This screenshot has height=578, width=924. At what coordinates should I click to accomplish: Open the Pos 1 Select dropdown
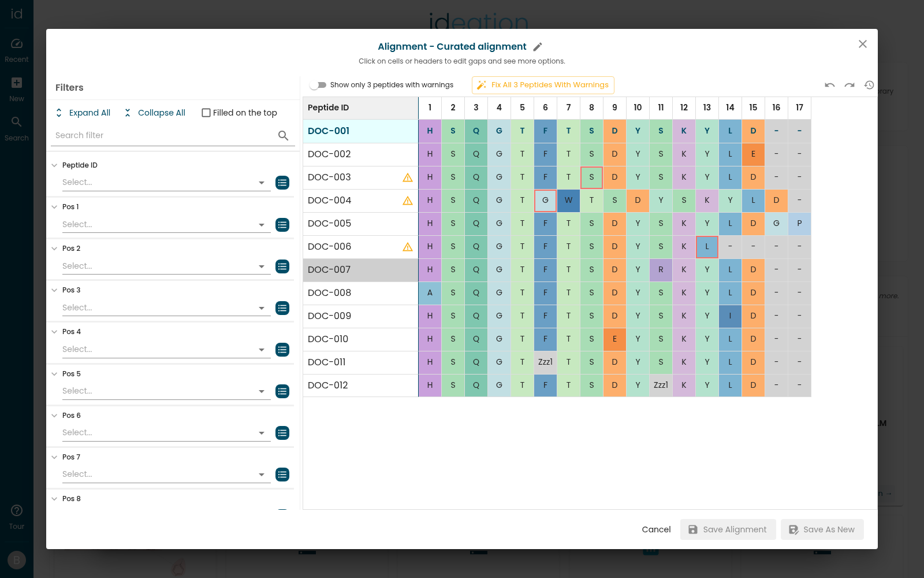[x=166, y=225]
